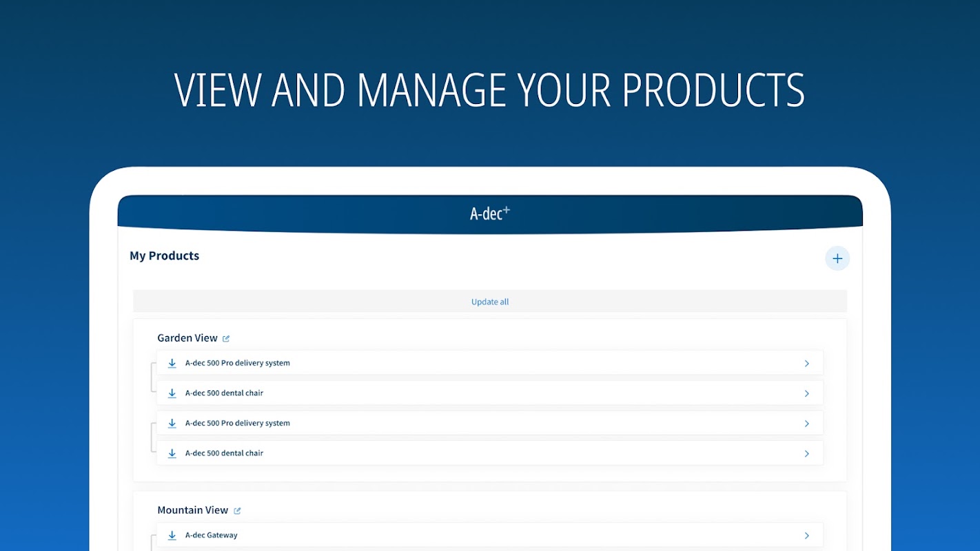Open chevron on first Pro delivery system row
Image resolution: width=980 pixels, height=551 pixels.
(807, 364)
